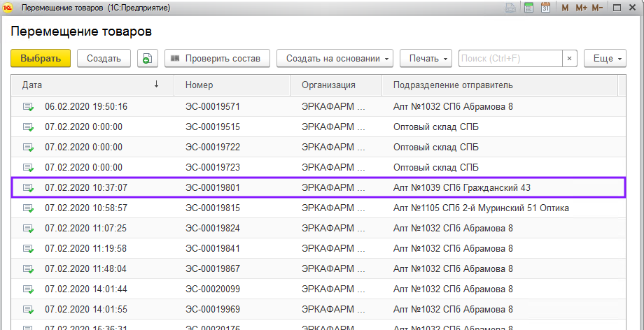Screen dimensions: 644x330
Task: Click the Номер column header
Action: [x=232, y=85]
